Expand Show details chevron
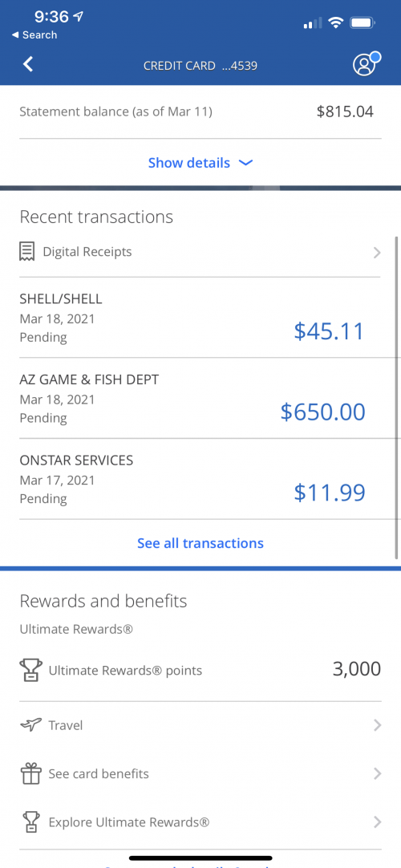 [245, 163]
